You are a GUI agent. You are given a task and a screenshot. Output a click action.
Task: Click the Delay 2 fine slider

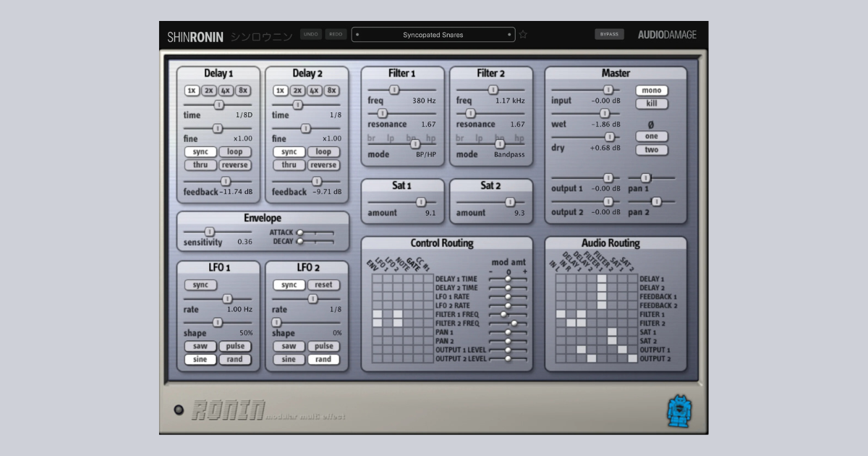306,128
